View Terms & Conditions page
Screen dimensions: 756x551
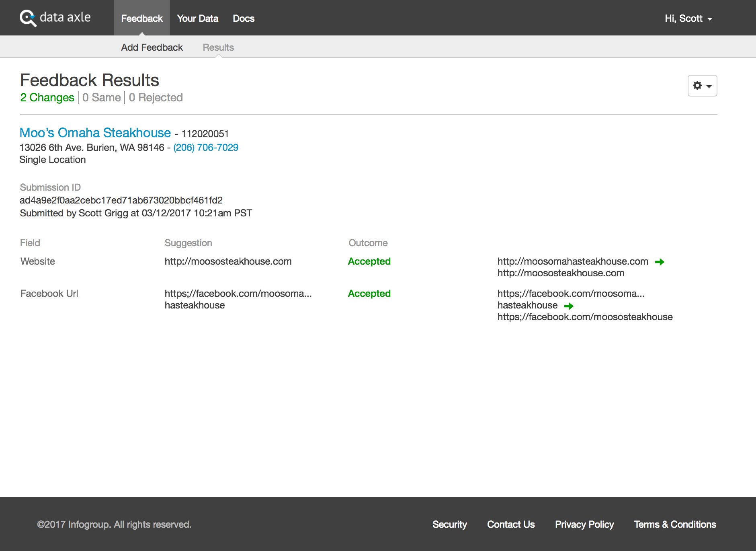pos(675,524)
